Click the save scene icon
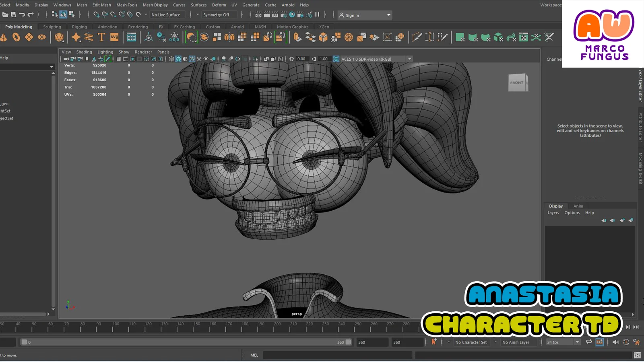The height and width of the screenshot is (362, 644). pos(14,15)
